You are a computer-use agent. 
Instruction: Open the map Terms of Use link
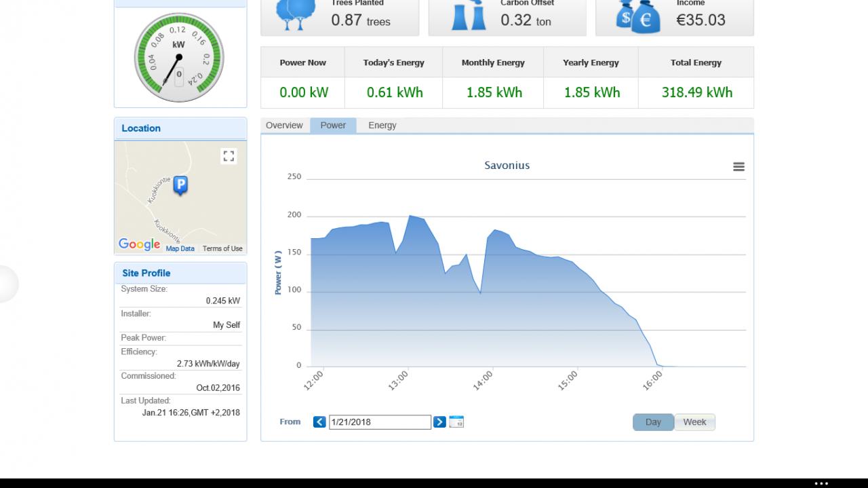[x=222, y=248]
